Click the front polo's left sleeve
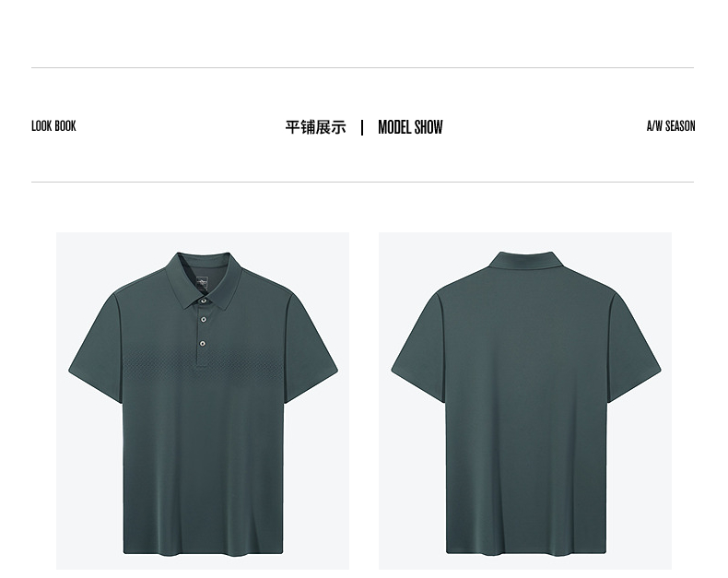The image size is (728, 578). pos(95,346)
